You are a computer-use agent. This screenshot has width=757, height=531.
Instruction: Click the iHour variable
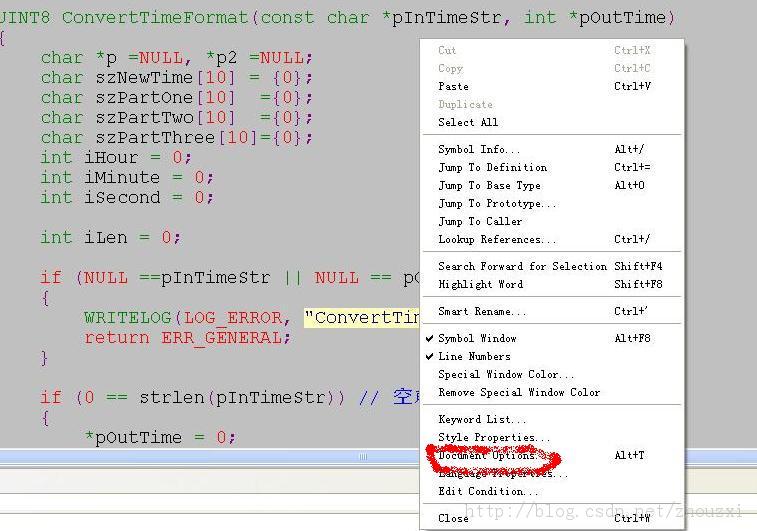click(111, 157)
